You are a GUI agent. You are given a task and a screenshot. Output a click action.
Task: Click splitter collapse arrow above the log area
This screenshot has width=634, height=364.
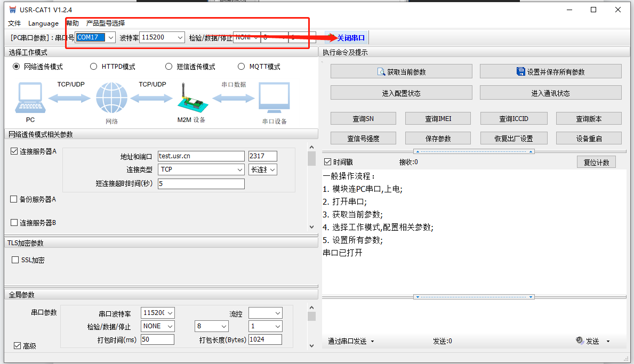[x=474, y=151]
